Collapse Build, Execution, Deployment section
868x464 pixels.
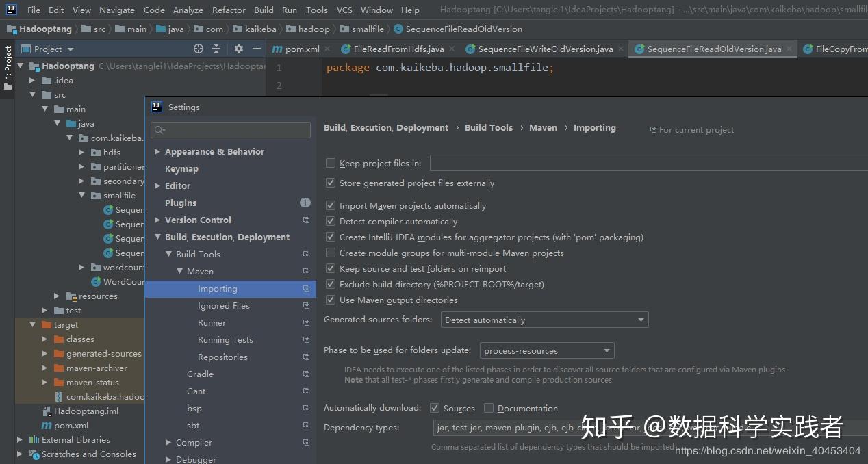point(157,237)
